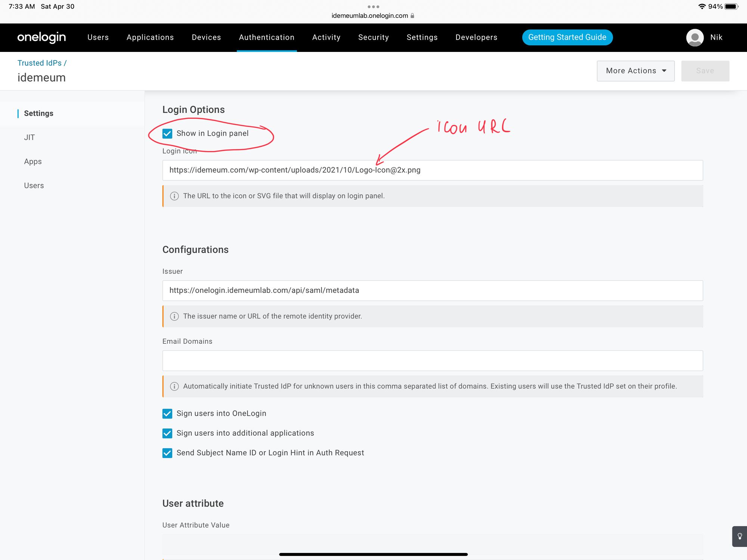Image resolution: width=747 pixels, height=560 pixels.
Task: Click the Nik account name
Action: (716, 37)
